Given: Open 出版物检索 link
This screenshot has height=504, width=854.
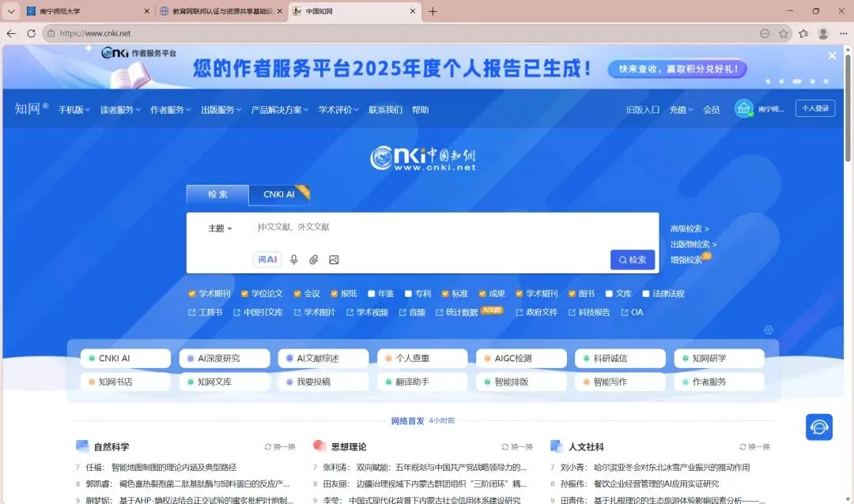Looking at the screenshot, I should pos(693,244).
